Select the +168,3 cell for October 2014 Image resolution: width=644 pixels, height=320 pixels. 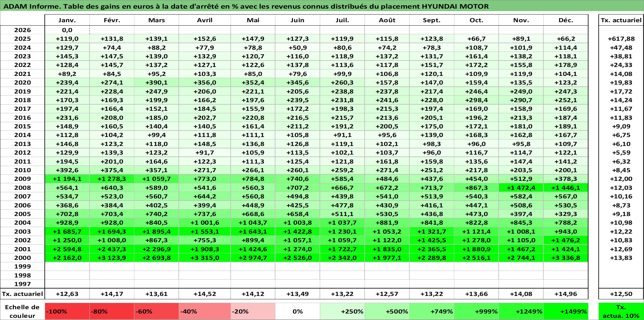click(x=476, y=135)
